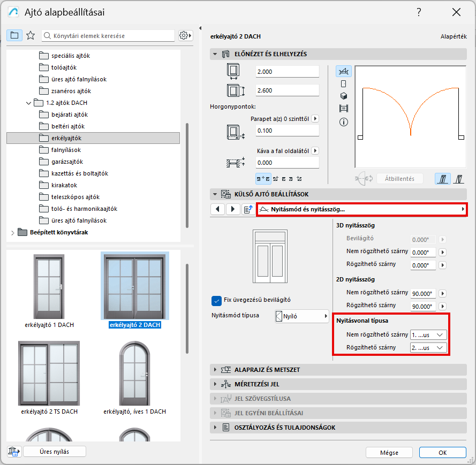
Task: Show favorites with the star icon
Action: click(x=31, y=35)
